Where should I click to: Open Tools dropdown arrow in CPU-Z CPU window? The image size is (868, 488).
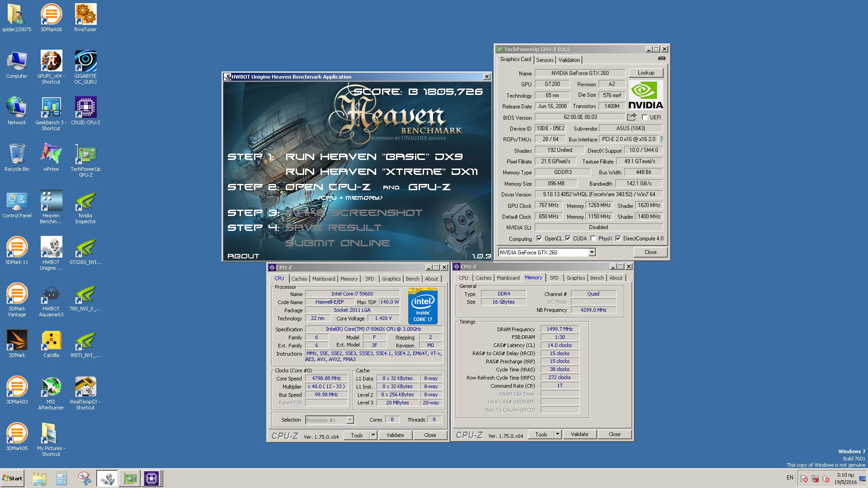[373, 435]
